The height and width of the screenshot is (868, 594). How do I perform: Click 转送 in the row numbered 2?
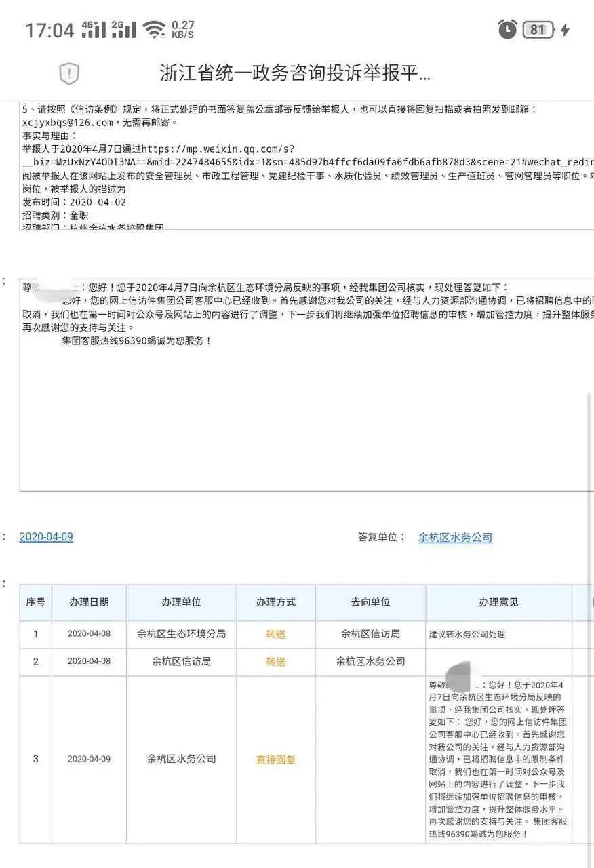[276, 662]
